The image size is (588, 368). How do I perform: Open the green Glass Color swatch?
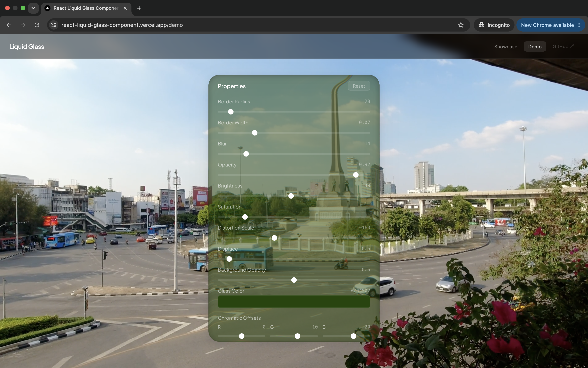294,302
